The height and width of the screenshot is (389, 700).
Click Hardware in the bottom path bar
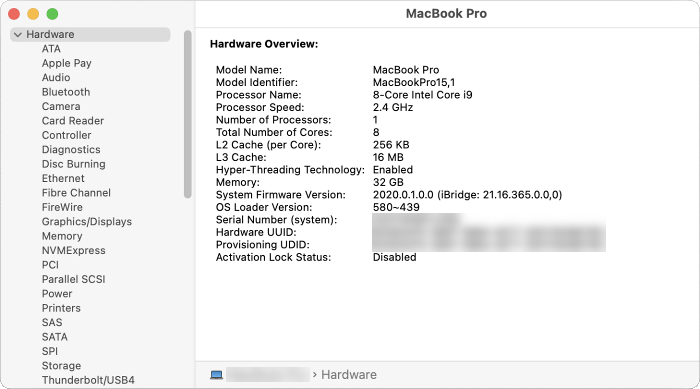pyautogui.click(x=349, y=375)
